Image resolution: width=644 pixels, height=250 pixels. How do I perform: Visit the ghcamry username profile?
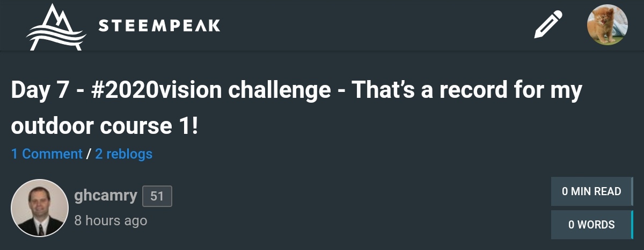pyautogui.click(x=106, y=196)
